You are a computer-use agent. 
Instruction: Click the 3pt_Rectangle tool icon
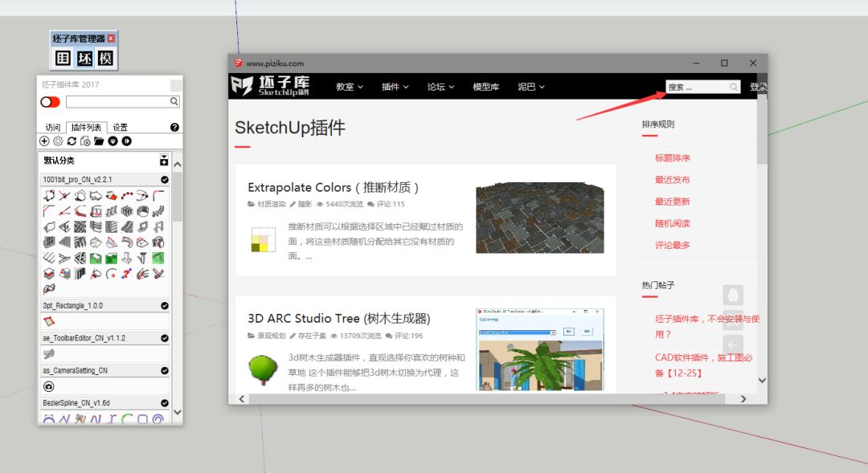[49, 321]
